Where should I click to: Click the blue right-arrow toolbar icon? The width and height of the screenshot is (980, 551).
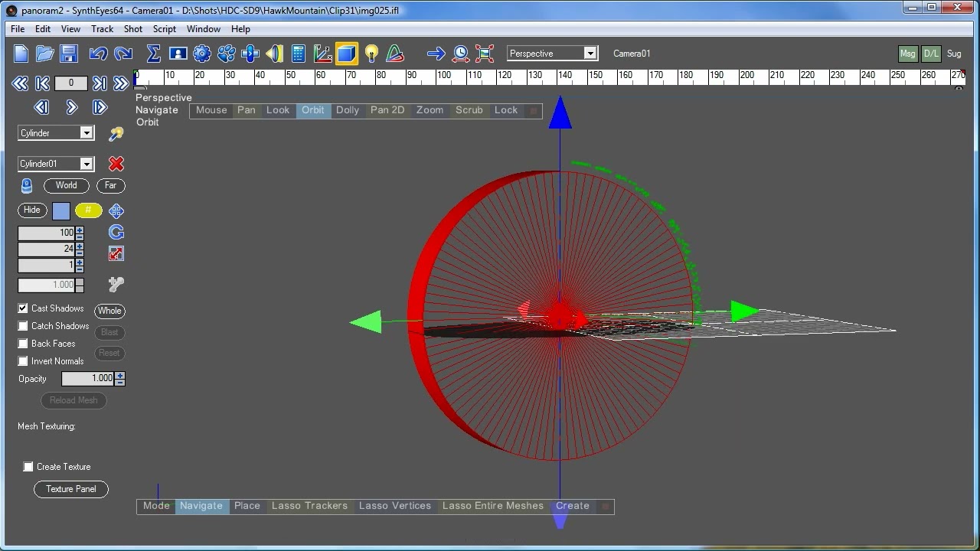[436, 54]
